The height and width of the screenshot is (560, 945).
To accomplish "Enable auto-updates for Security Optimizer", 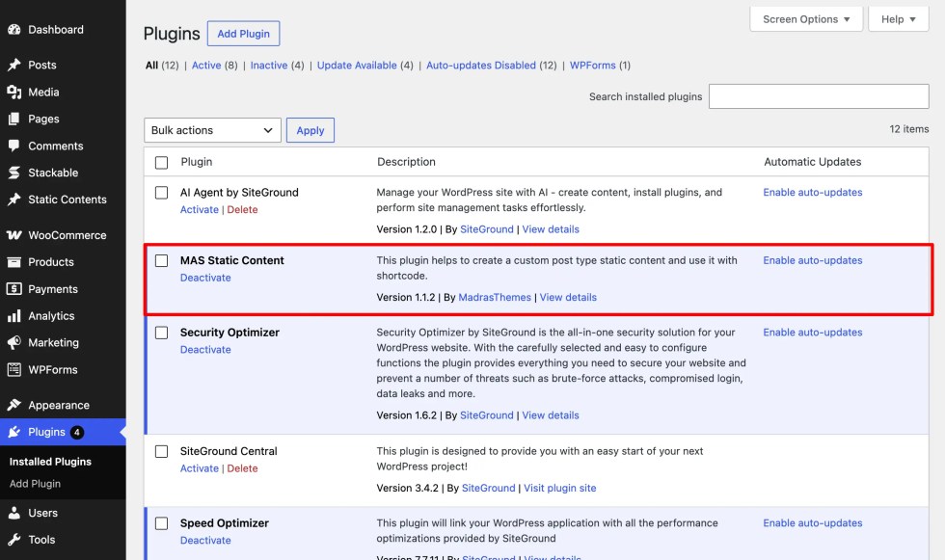I will (812, 332).
